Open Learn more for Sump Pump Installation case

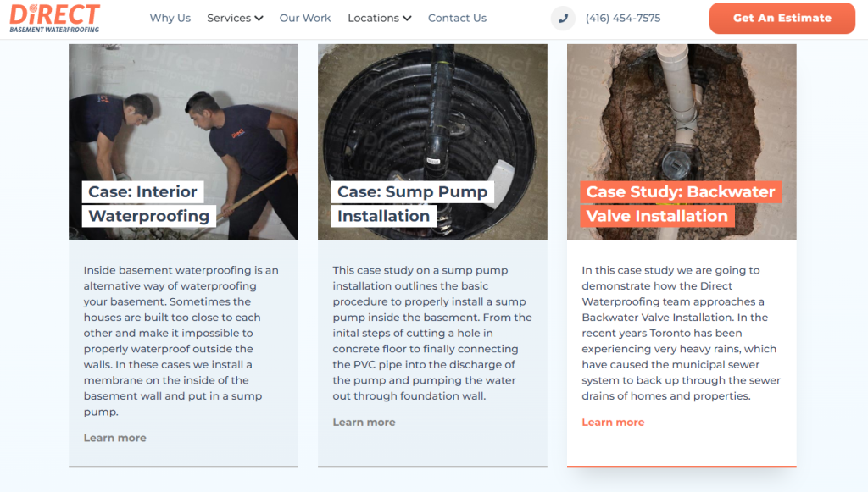tap(364, 422)
